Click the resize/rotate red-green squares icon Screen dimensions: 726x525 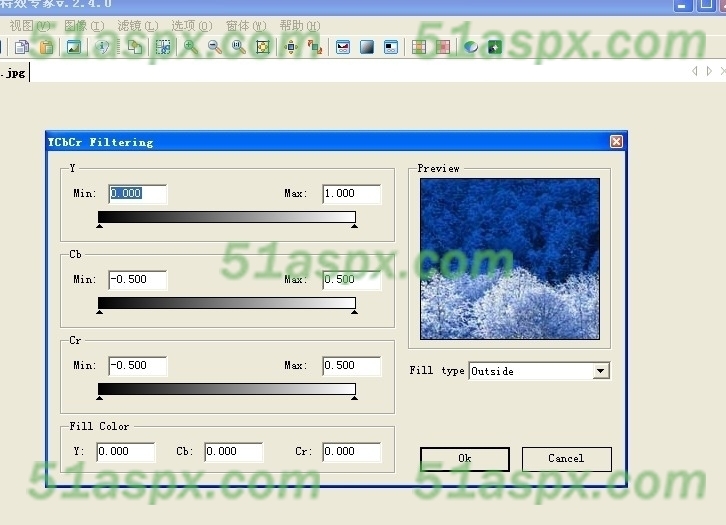pos(315,47)
